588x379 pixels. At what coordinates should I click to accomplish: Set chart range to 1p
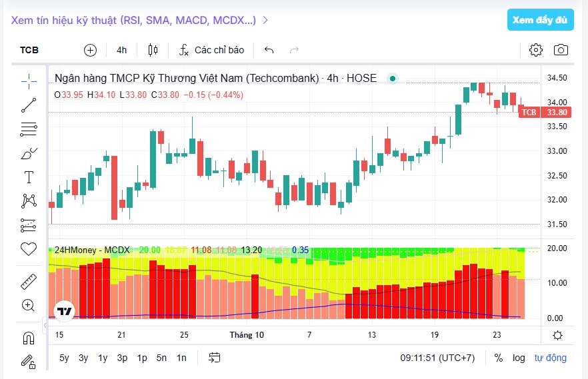(142, 358)
